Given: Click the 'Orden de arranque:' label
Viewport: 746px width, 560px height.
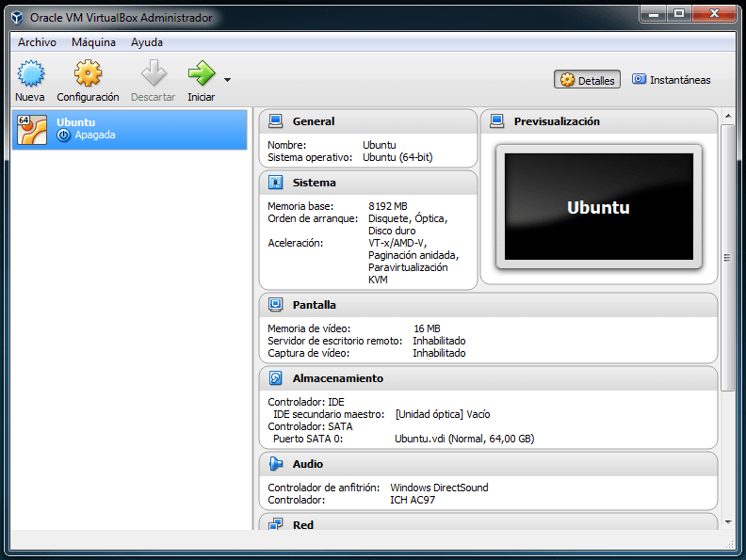Looking at the screenshot, I should point(313,218).
